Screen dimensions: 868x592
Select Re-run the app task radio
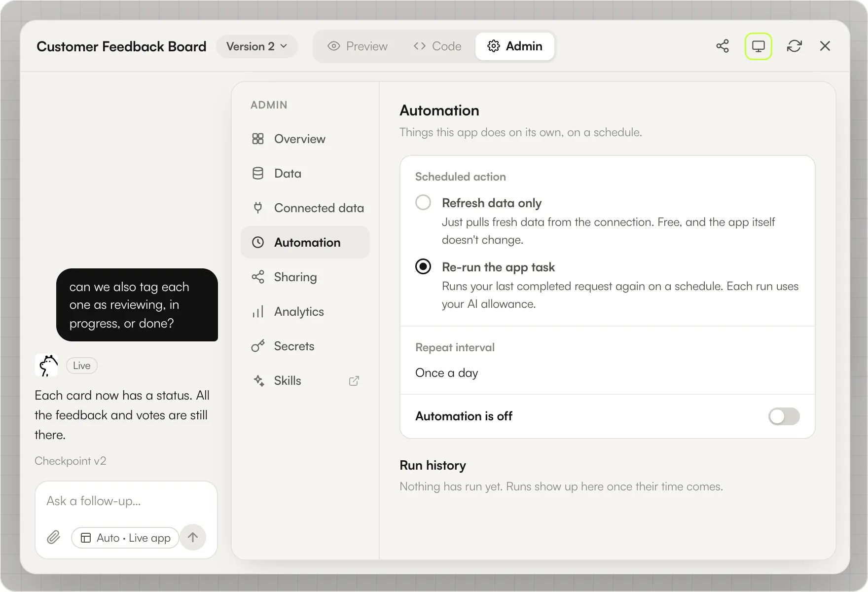(x=423, y=267)
